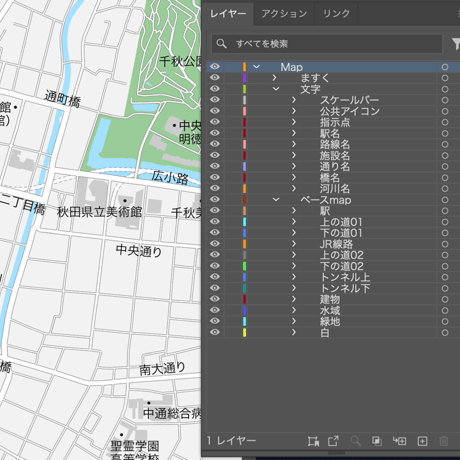
Task: Click Make/Release Clipping Mask icon
Action: point(377,441)
